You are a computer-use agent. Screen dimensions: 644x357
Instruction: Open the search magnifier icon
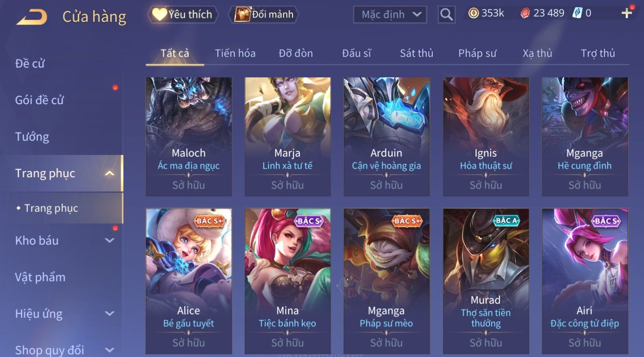[446, 15]
